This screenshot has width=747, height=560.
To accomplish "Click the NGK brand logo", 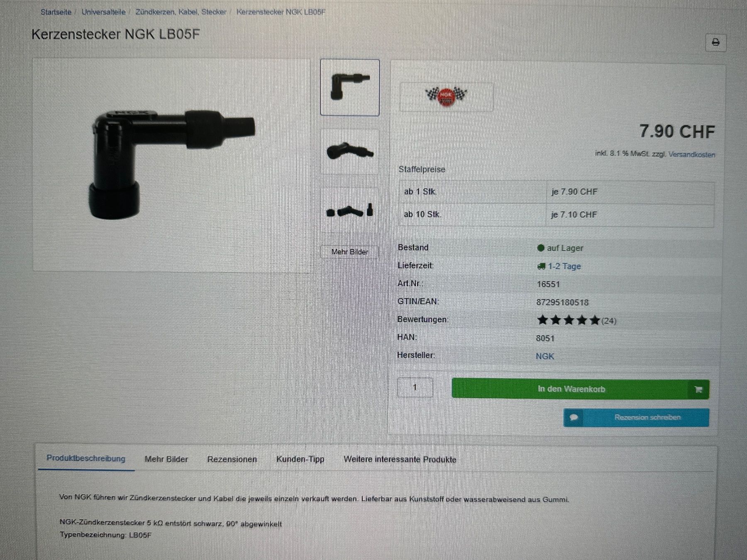I will coord(446,97).
